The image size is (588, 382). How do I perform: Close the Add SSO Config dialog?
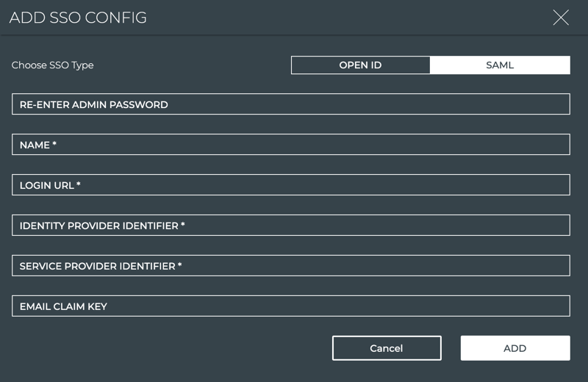pos(561,18)
